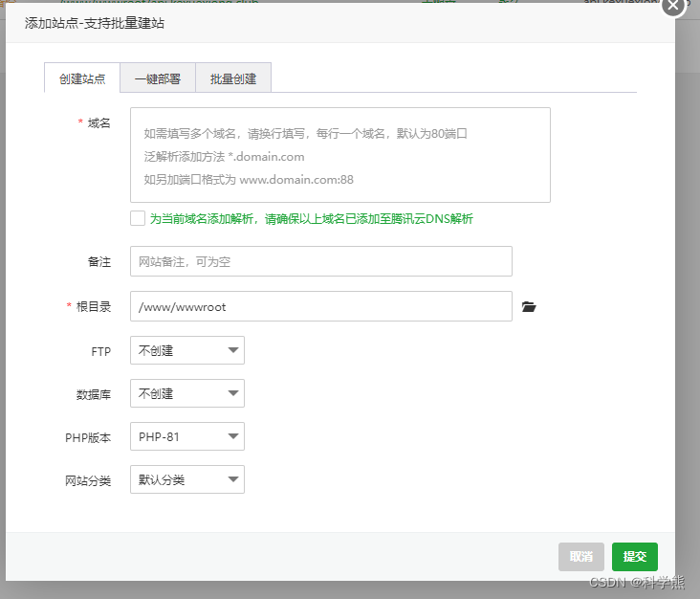Image resolution: width=700 pixels, height=599 pixels.
Task: Click the 根目录 path input field
Action: pos(320,307)
